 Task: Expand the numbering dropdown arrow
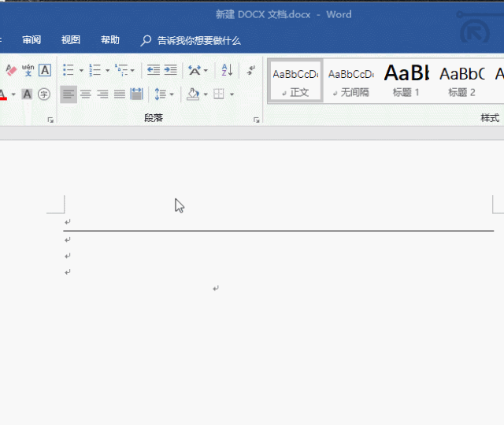[x=108, y=70]
